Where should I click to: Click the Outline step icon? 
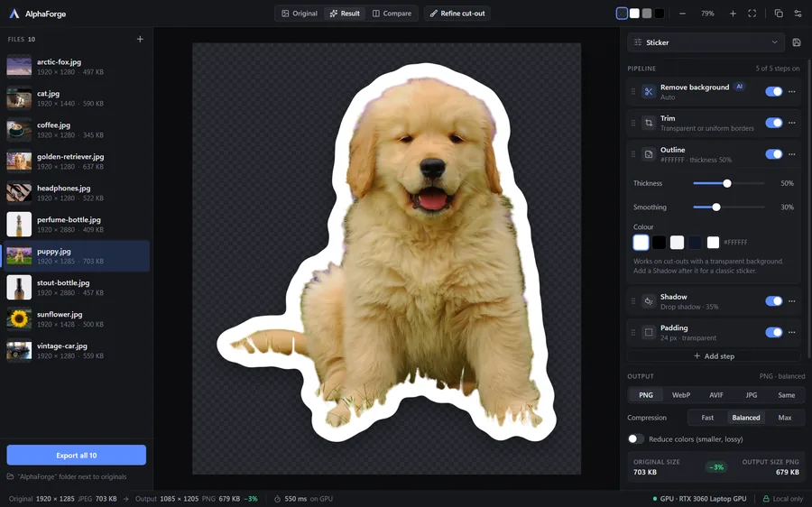[649, 154]
